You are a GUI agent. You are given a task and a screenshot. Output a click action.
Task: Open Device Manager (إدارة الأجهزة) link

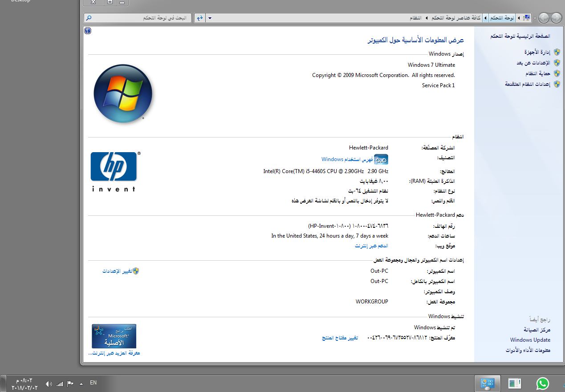pyautogui.click(x=537, y=52)
